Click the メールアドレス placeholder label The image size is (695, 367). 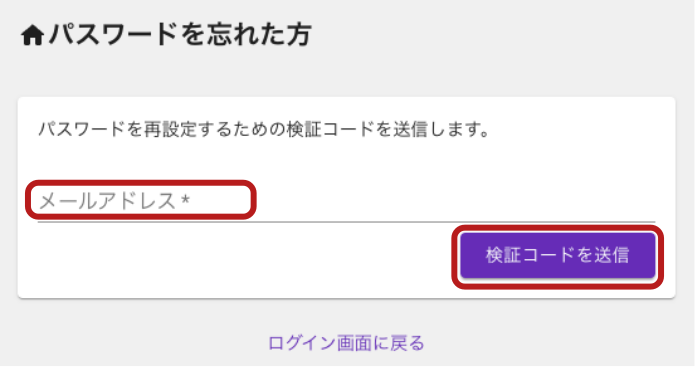(x=108, y=201)
